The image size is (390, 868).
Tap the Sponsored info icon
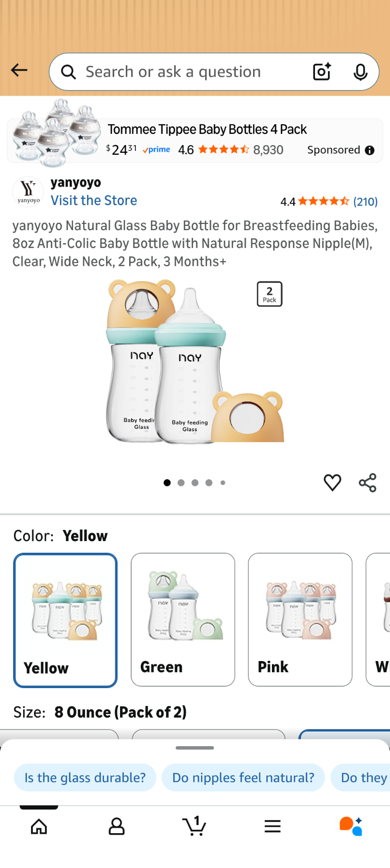[x=370, y=150]
